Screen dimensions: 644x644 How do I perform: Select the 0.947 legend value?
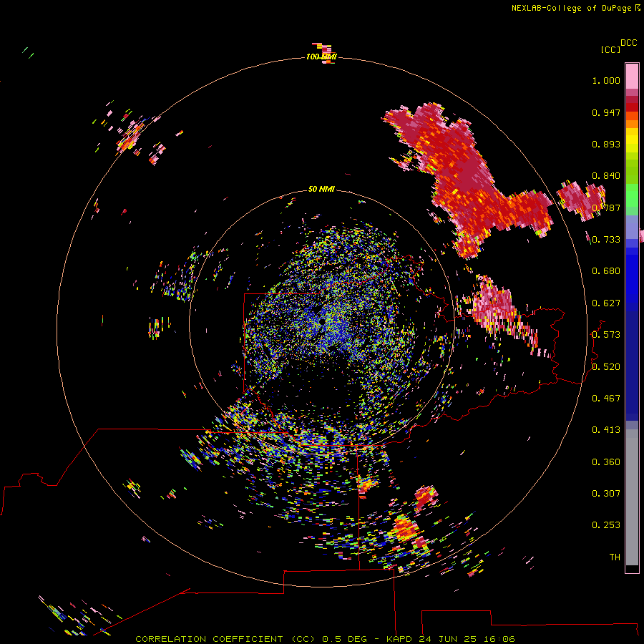tap(606, 112)
